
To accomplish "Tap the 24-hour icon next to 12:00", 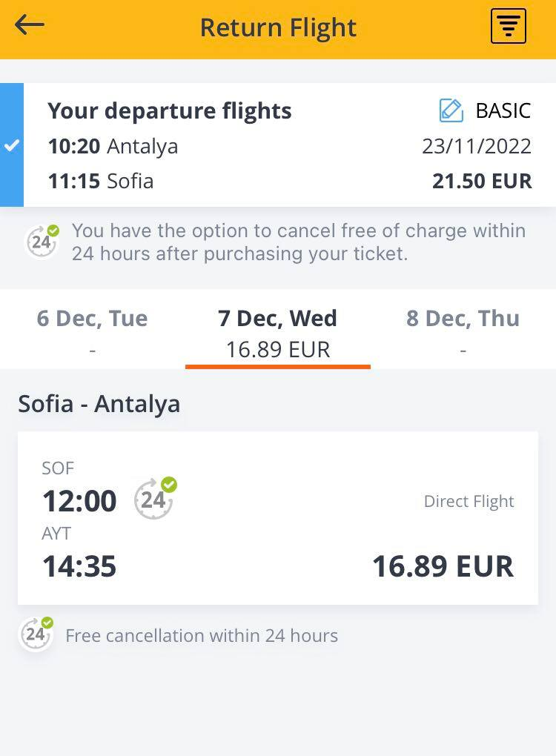I will 154,499.
